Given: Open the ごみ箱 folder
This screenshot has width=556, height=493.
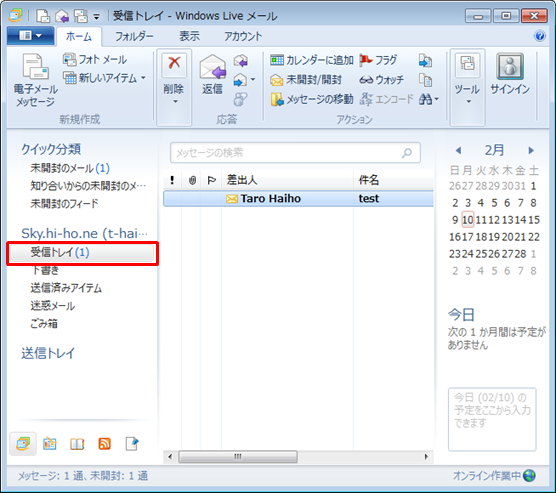Looking at the screenshot, I should pos(44,323).
